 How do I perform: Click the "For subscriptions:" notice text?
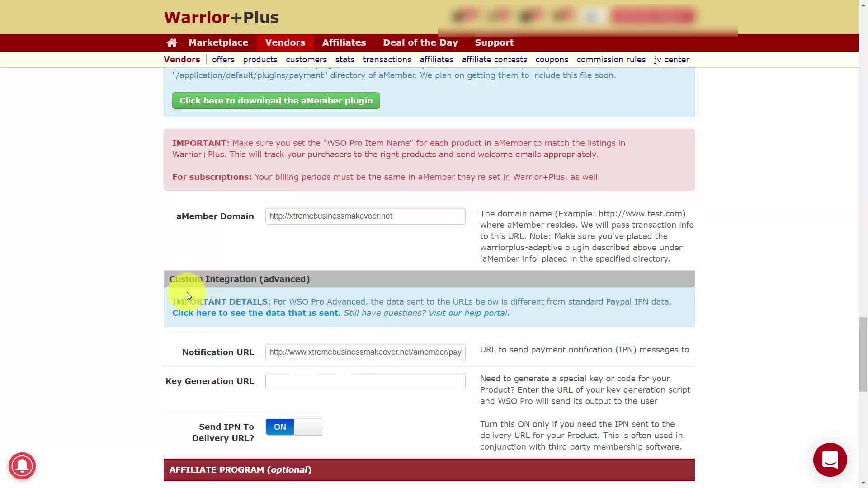click(386, 177)
